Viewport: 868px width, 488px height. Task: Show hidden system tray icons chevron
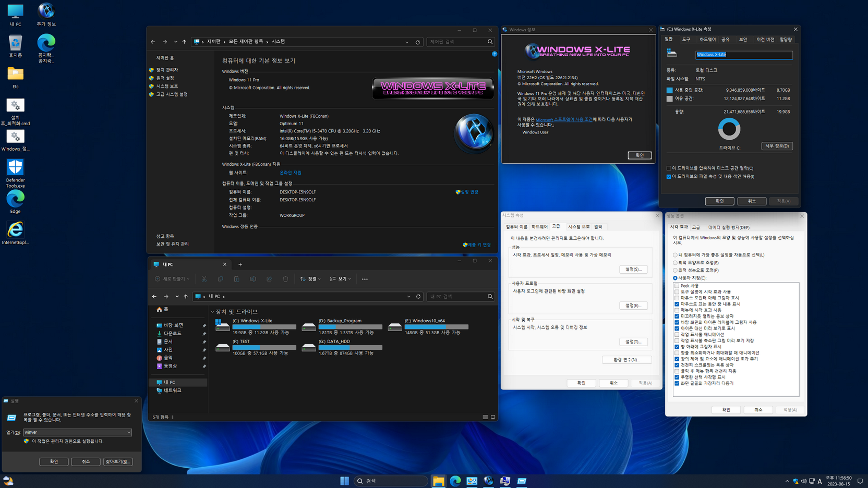click(787, 481)
